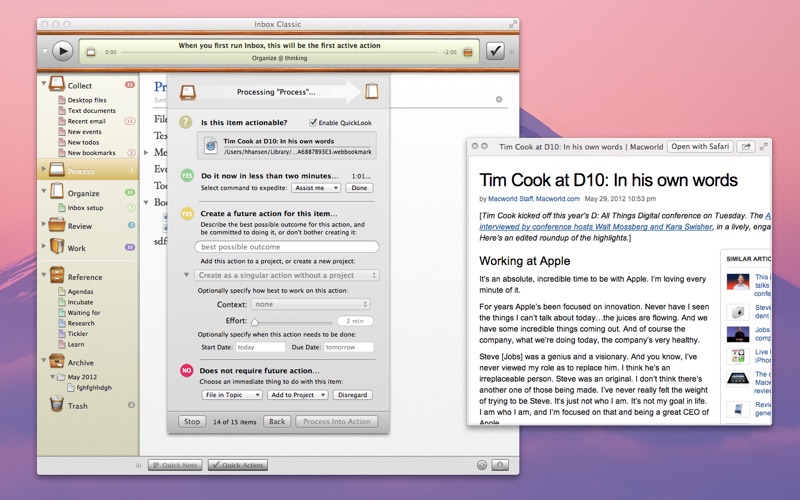Click the Archive box icon
The height and width of the screenshot is (500, 800).
(57, 361)
